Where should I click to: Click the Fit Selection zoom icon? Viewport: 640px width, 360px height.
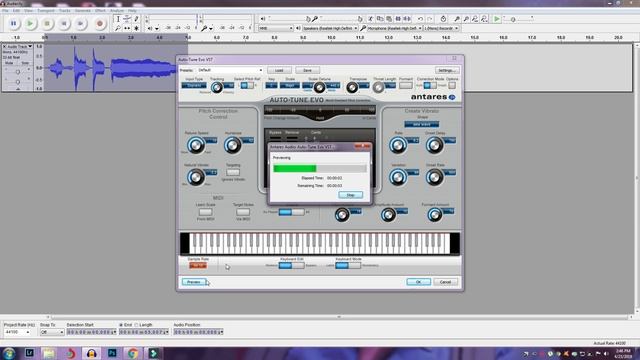click(475, 19)
